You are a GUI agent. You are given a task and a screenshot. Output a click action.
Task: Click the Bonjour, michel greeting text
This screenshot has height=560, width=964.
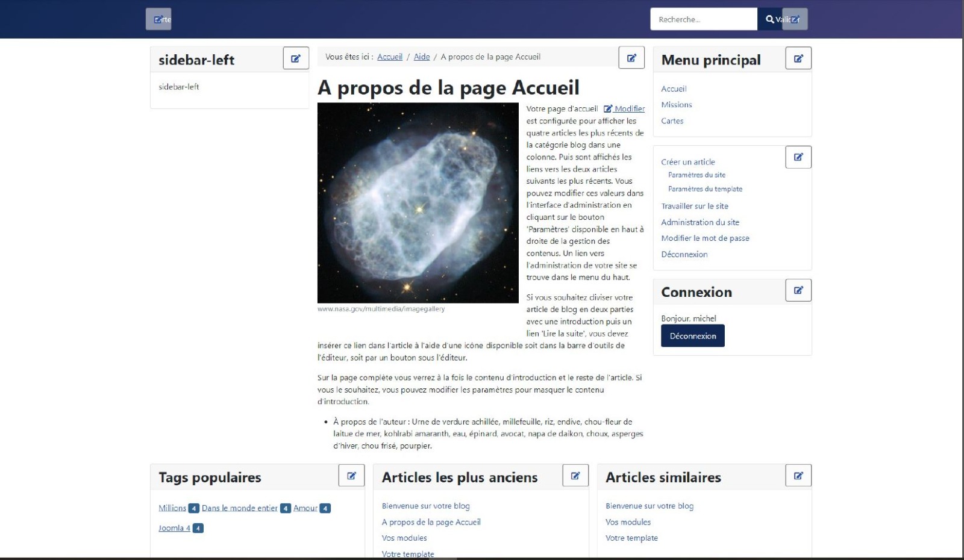[x=689, y=319]
